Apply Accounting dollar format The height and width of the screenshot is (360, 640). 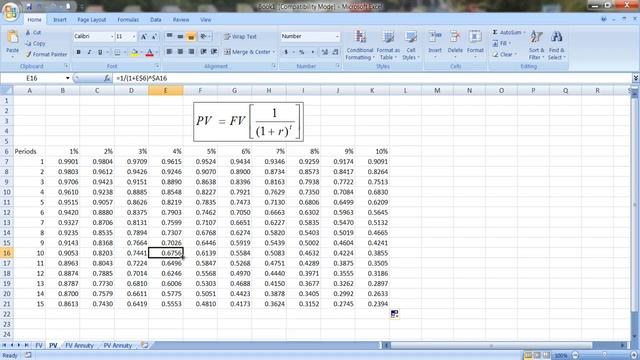pos(286,52)
